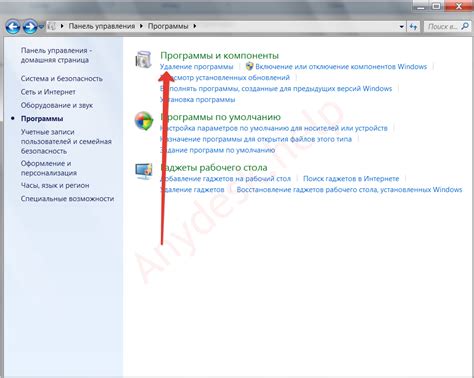Viewport: 474px width, 378px height.
Task: Open 'Оборудование и звук' in sidebar
Action: (x=57, y=105)
